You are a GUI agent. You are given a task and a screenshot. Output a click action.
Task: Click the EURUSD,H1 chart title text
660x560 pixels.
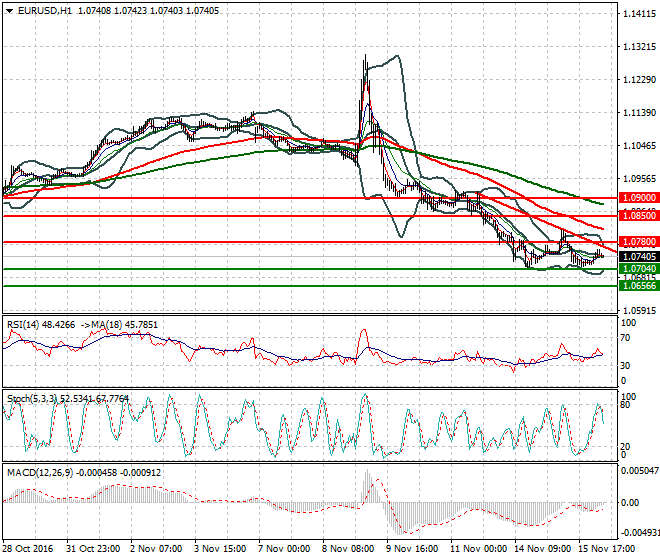pyautogui.click(x=45, y=11)
